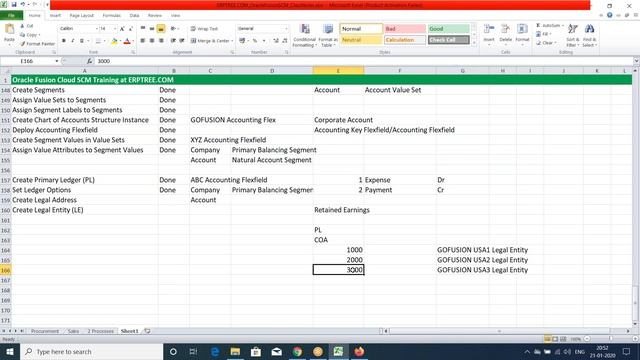Viewport: 640px width, 360px height.
Task: Click the AutoSum button
Action: (549, 25)
